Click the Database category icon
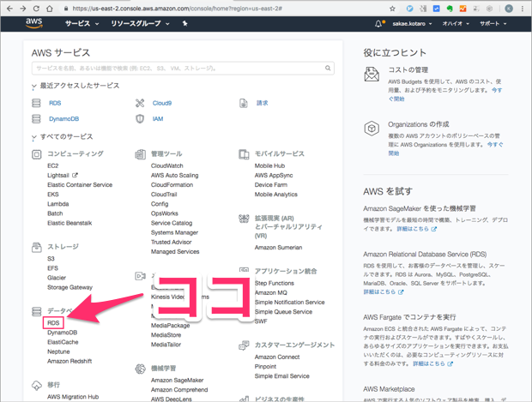Viewport: 532px width, 402px height. tap(36, 311)
